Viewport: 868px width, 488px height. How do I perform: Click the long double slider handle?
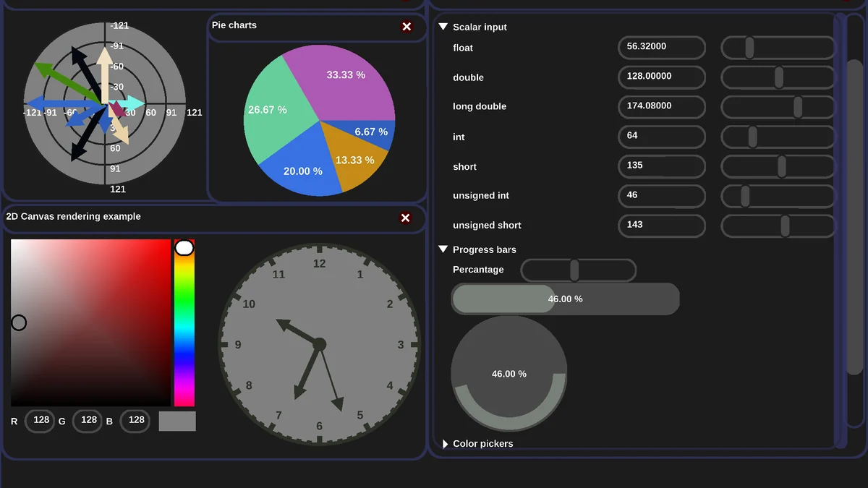(798, 106)
